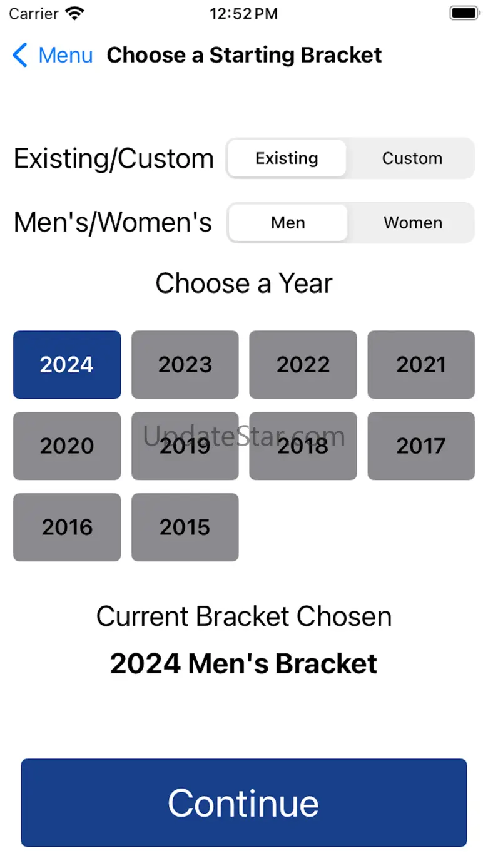This screenshot has height=868, width=488.
Task: Choose the 2018 year button
Action: click(303, 446)
